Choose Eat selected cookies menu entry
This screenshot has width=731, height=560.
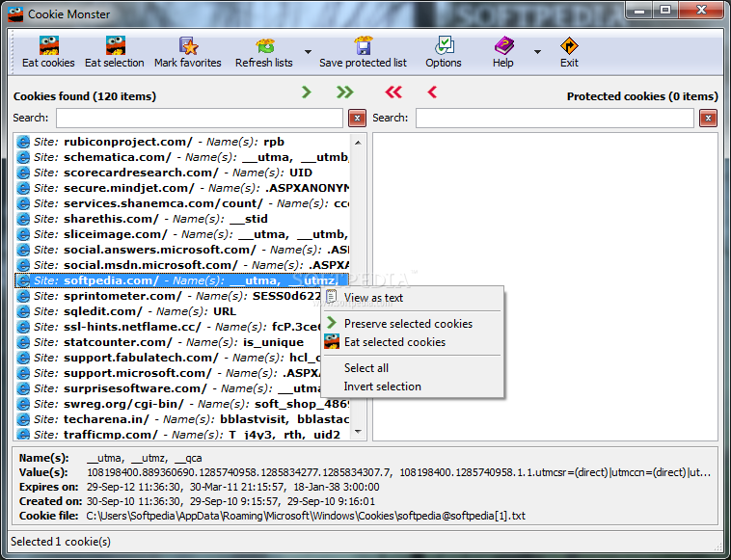tap(413, 342)
